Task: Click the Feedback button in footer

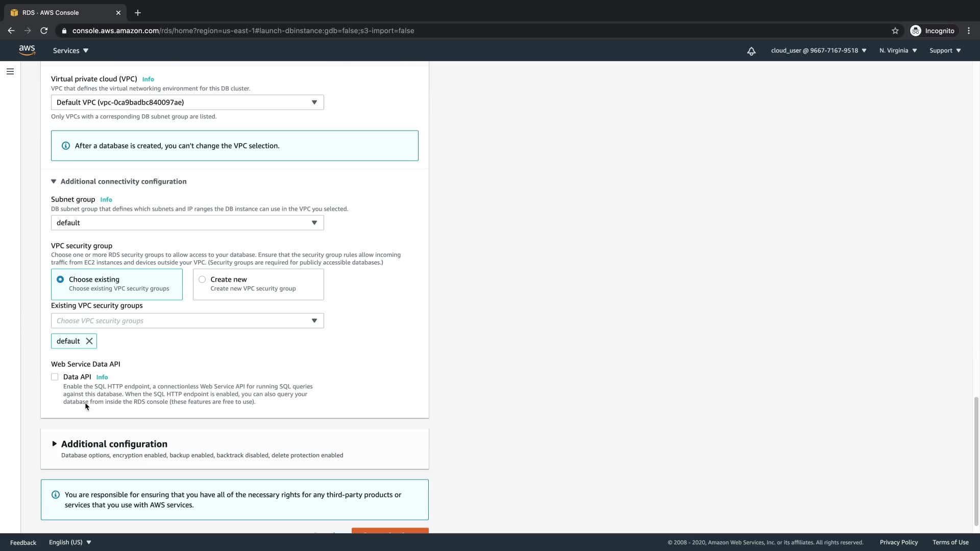Action: point(23,542)
